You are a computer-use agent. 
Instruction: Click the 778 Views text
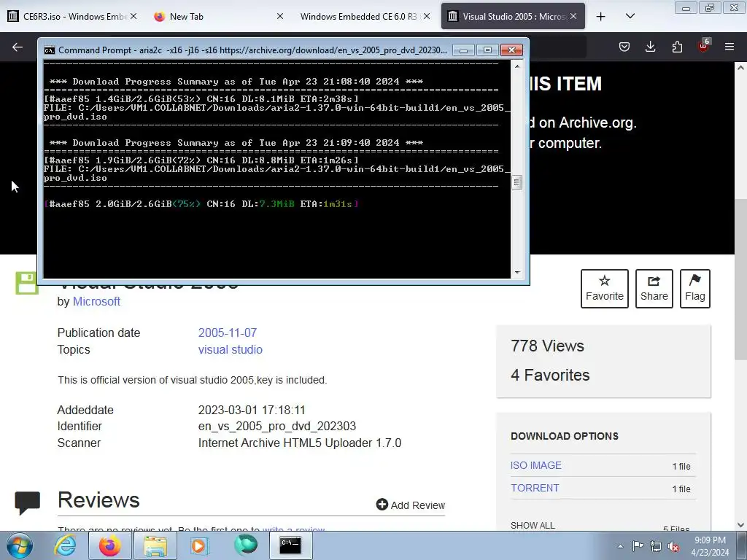[x=547, y=346]
